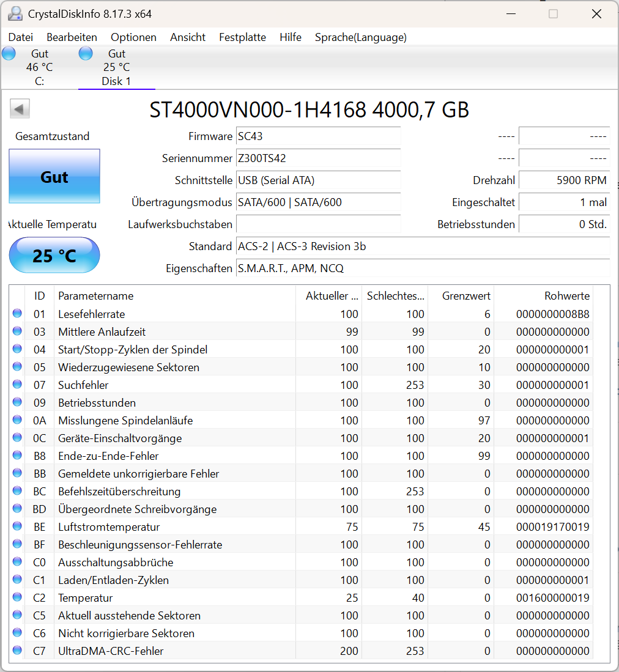Screen dimensions: 619x672
Task: Click the Gut 46 °C label for drive C:
Action: 39,61
